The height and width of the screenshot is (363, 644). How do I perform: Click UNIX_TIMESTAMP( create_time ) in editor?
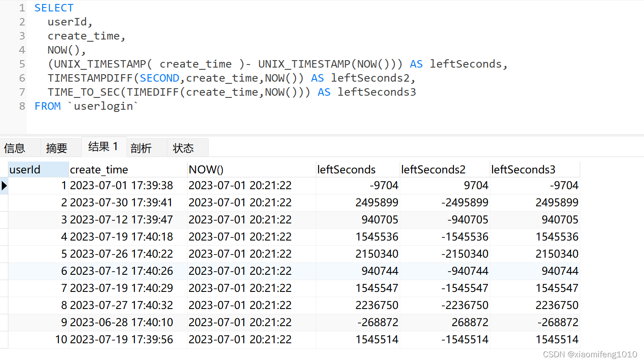point(149,64)
